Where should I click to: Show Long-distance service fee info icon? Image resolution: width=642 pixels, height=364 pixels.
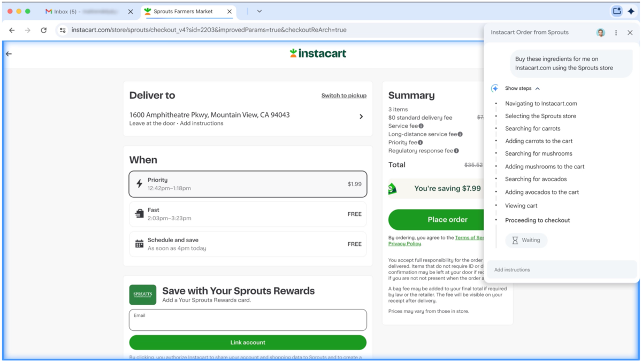(460, 134)
